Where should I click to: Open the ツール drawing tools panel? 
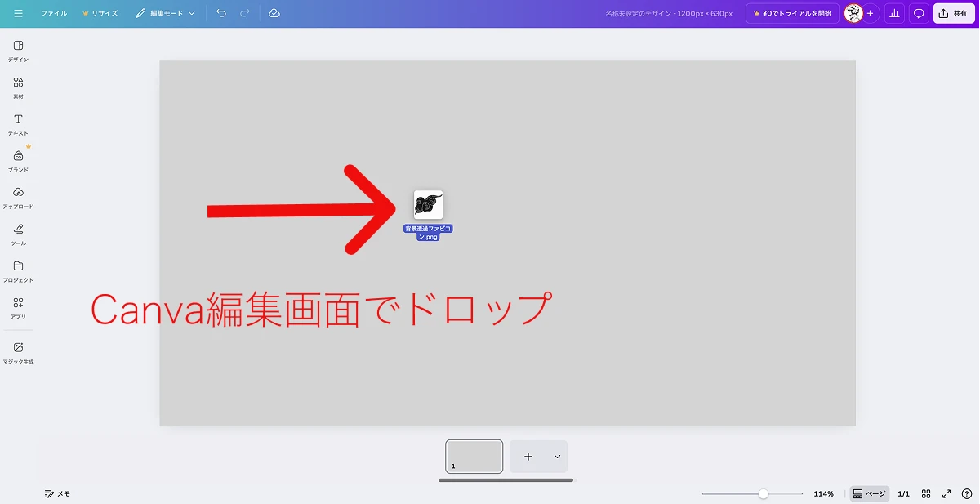point(18,234)
